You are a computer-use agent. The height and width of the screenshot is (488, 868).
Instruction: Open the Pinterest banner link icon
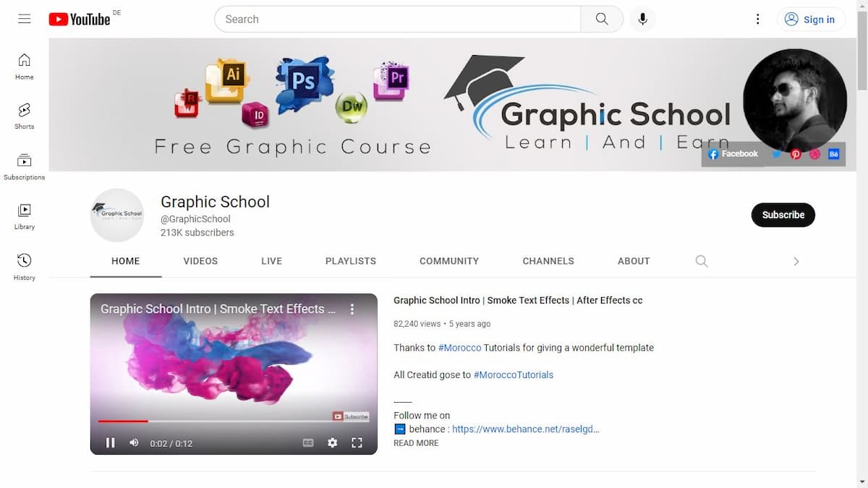tap(796, 154)
